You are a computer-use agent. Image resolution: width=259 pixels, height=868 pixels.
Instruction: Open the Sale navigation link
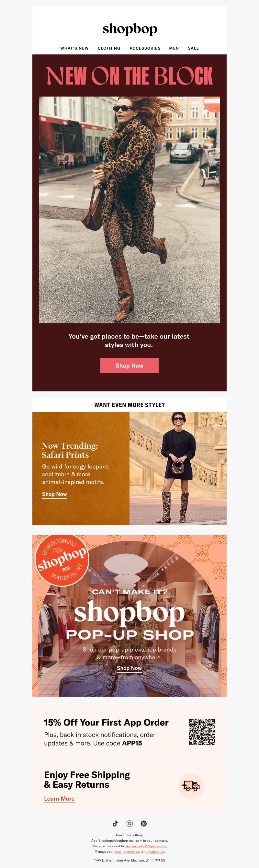click(x=193, y=48)
